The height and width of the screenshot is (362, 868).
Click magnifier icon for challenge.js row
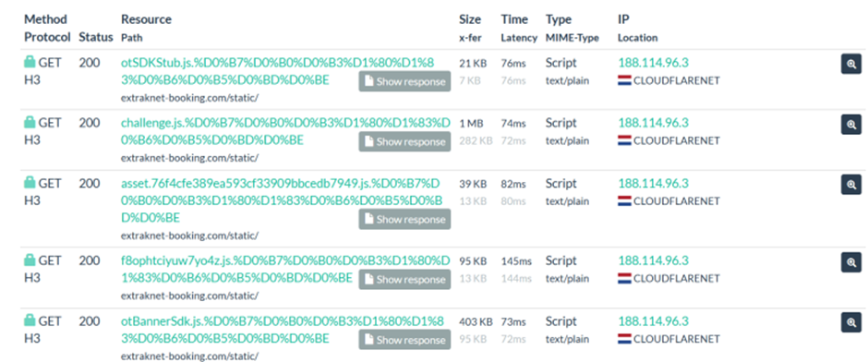point(851,125)
